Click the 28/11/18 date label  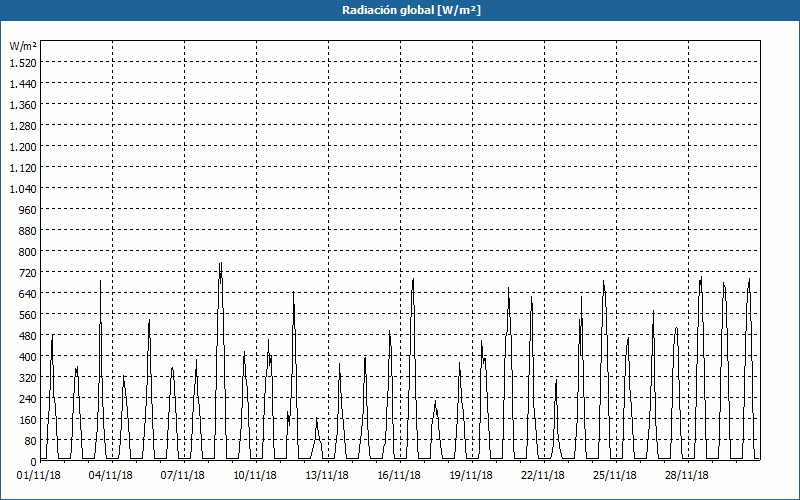click(x=687, y=476)
